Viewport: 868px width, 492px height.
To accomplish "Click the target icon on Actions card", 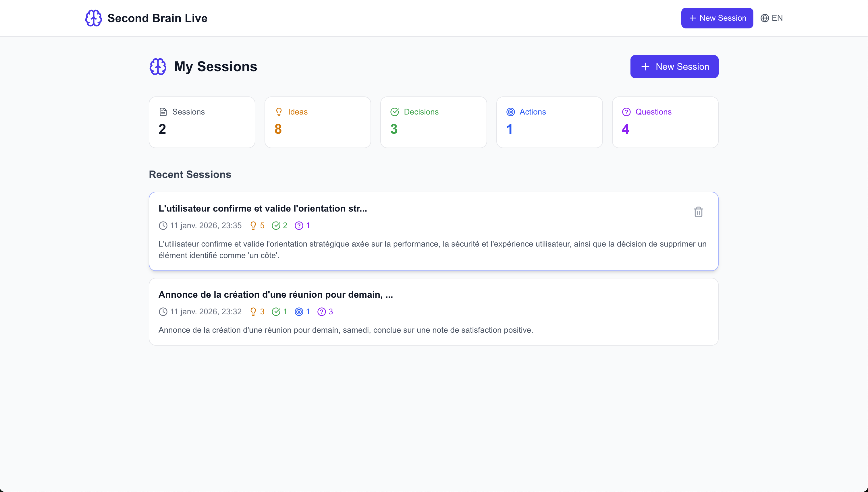I will pyautogui.click(x=510, y=112).
